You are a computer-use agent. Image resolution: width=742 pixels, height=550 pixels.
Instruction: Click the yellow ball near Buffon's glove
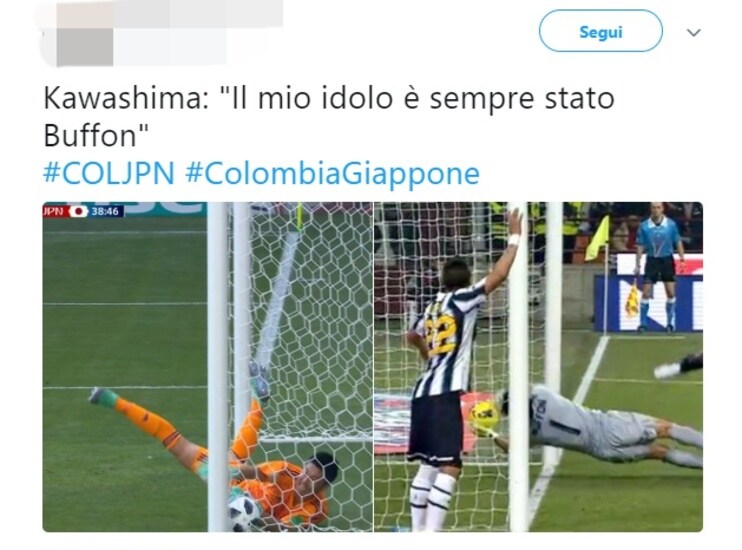(x=485, y=413)
